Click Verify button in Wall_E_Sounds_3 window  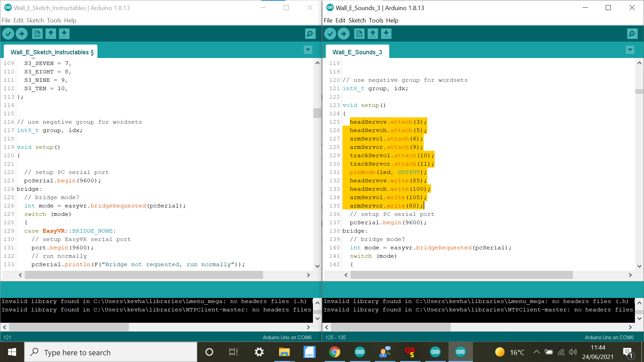330,34
